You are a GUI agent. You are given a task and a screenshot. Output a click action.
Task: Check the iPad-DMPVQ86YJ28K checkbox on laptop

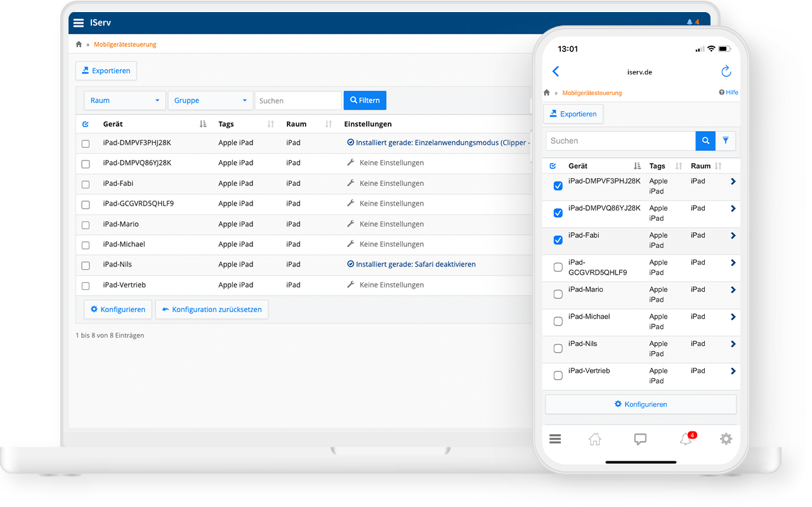tap(86, 164)
